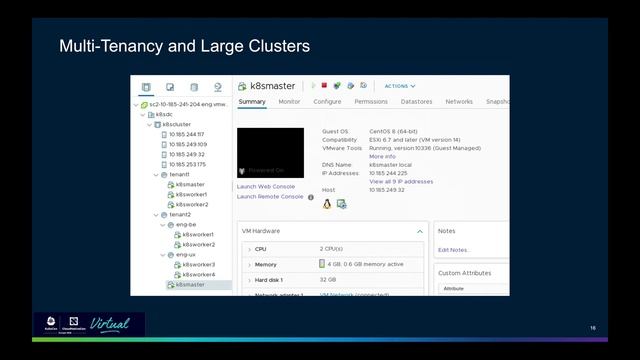Collapse the vCenter server root node
Image resolution: width=640 pixels, height=360 pixels.
136,105
